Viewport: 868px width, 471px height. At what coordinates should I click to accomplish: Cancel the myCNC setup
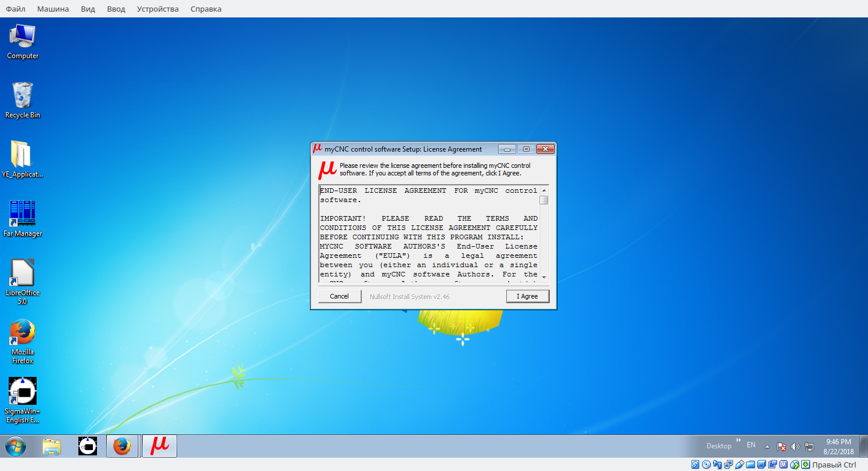tap(339, 296)
